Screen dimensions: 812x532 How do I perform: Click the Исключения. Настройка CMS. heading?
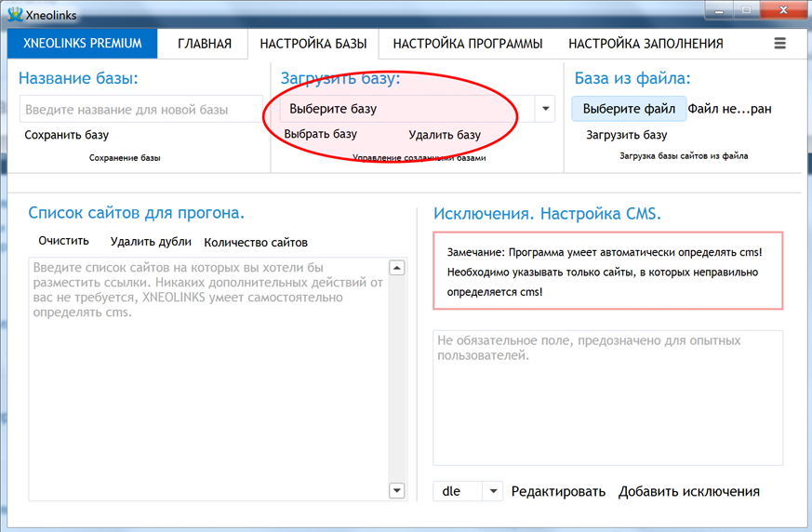tap(547, 213)
